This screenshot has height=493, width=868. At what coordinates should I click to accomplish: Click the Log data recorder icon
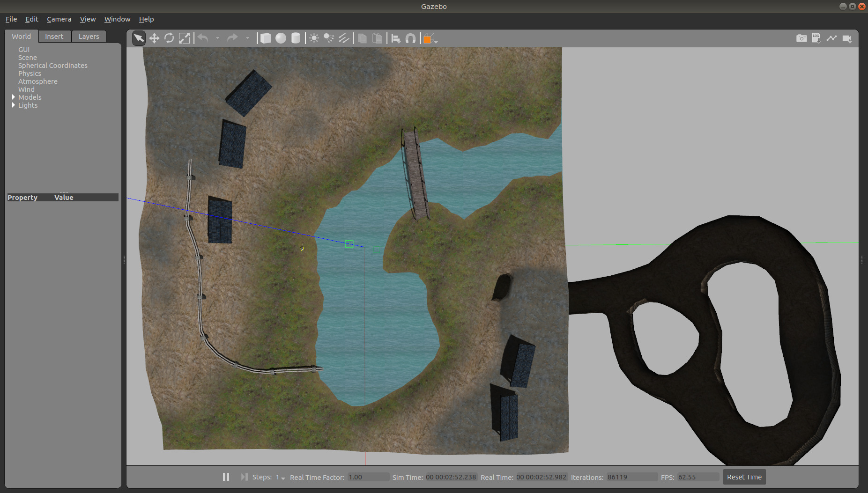point(816,38)
